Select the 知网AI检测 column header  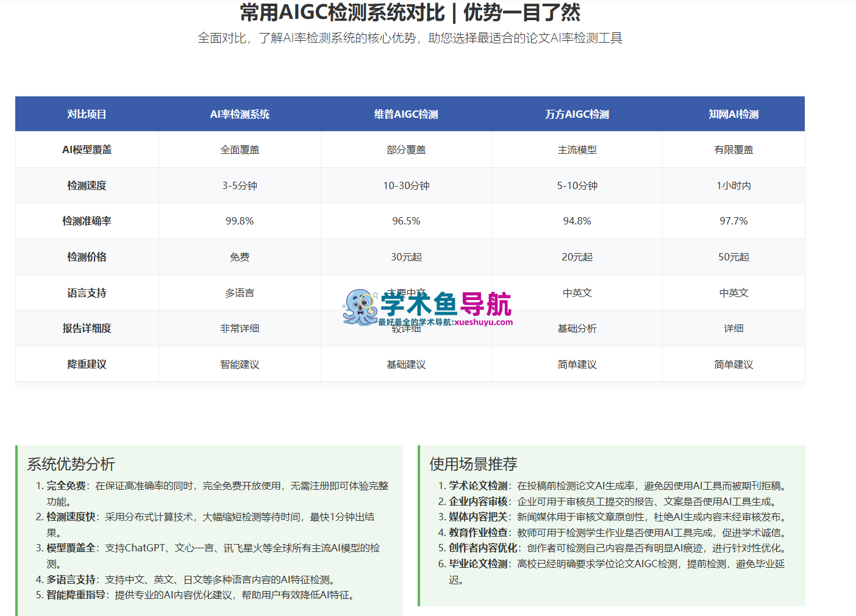click(733, 114)
